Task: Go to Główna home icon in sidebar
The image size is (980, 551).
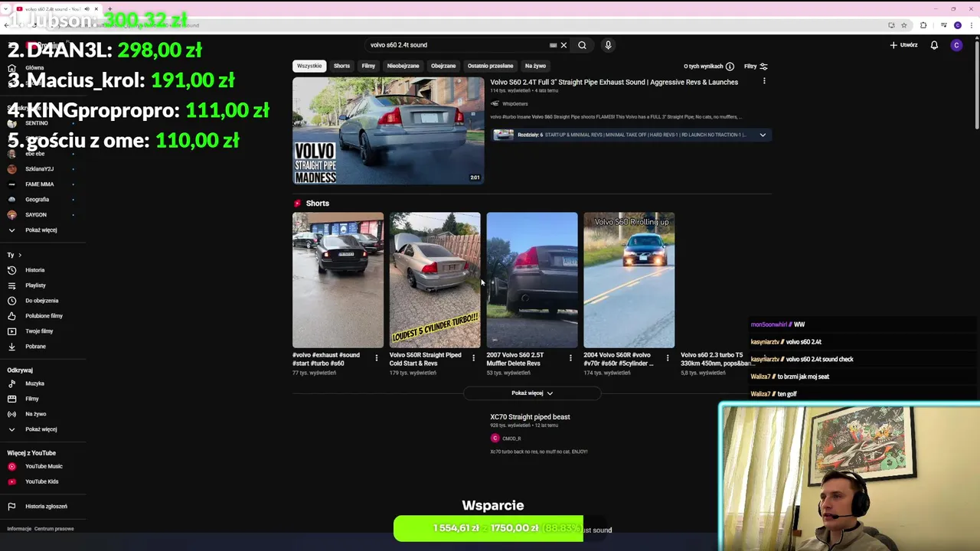Action: point(11,67)
